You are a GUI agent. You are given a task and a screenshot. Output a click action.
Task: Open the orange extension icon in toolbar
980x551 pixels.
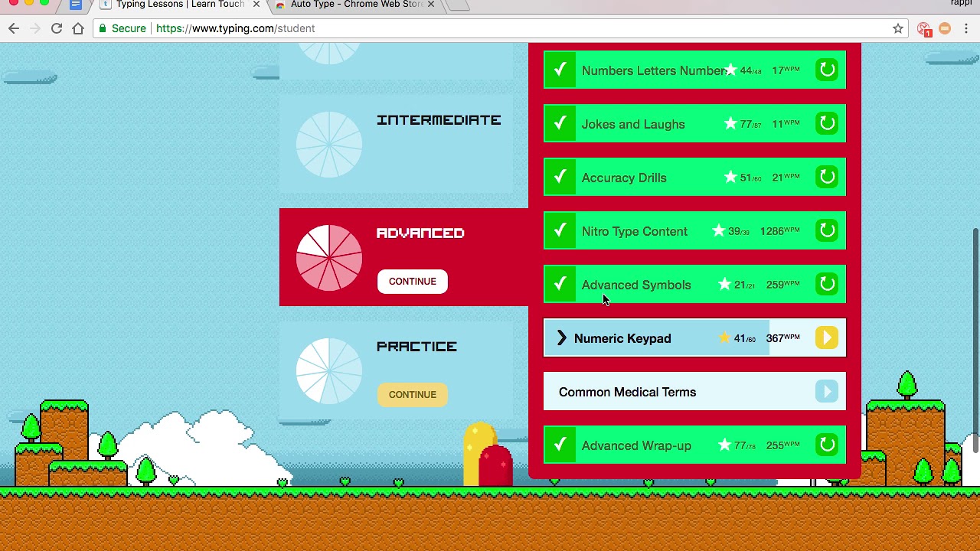tap(945, 28)
